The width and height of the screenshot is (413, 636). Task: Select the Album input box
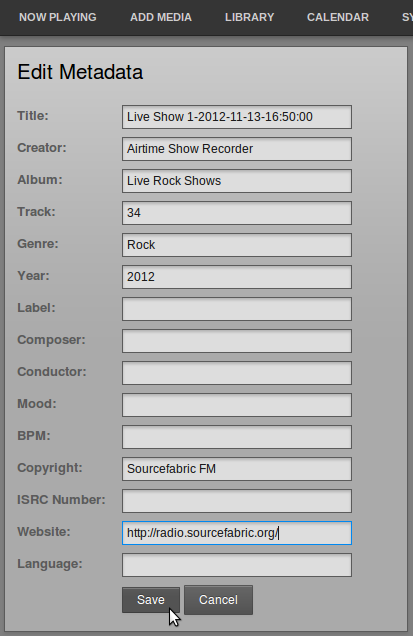click(237, 181)
